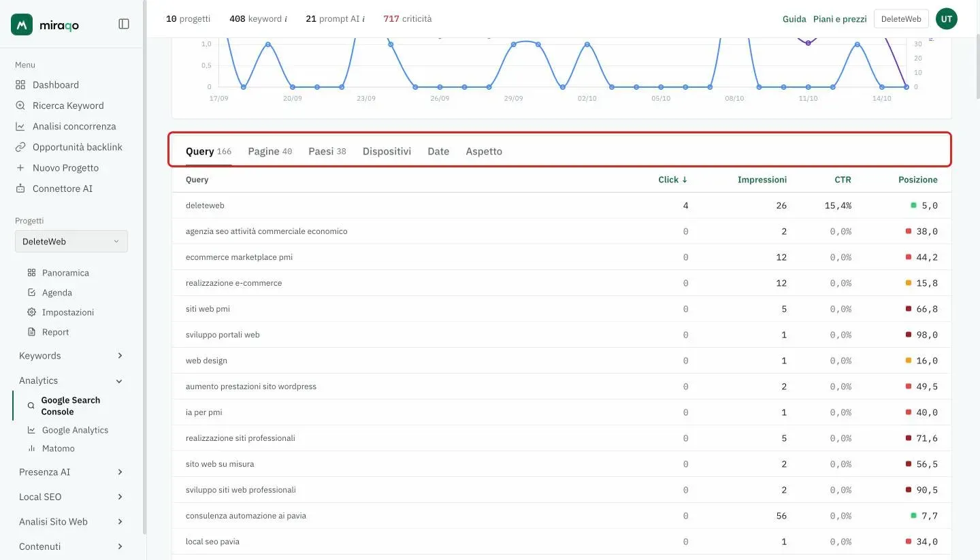Open Matomo bar chart icon

[x=31, y=448]
